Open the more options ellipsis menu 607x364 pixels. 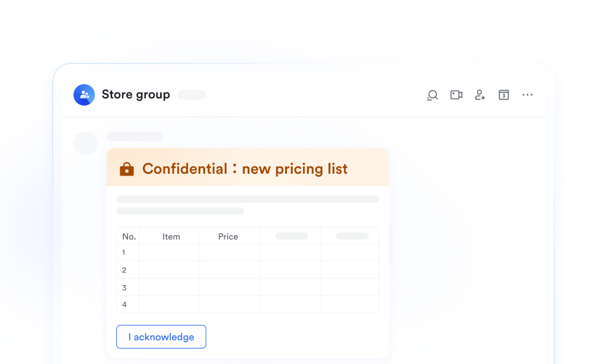(x=527, y=94)
